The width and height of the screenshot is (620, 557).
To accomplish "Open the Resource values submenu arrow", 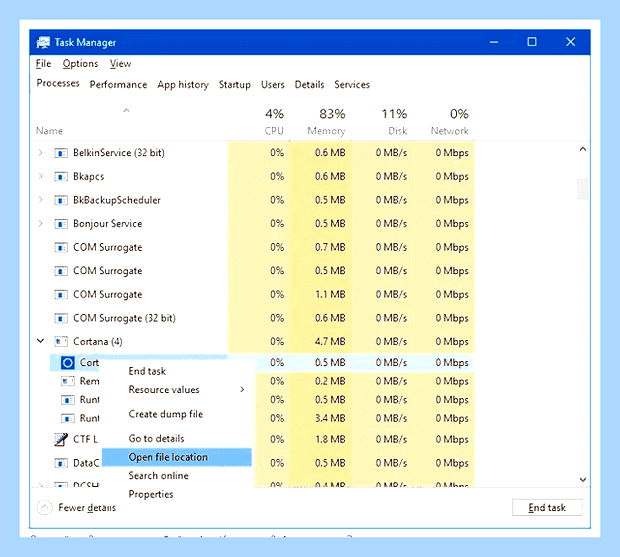I will point(242,390).
